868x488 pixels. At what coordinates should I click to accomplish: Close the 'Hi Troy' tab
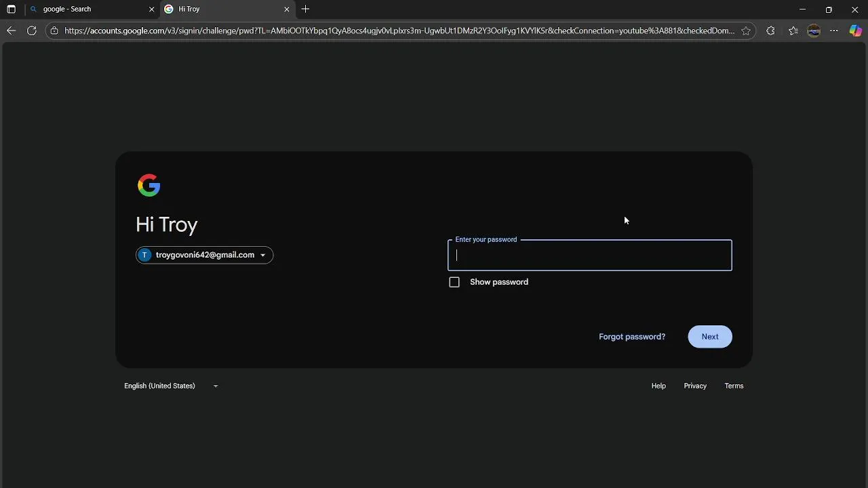pyautogui.click(x=286, y=9)
